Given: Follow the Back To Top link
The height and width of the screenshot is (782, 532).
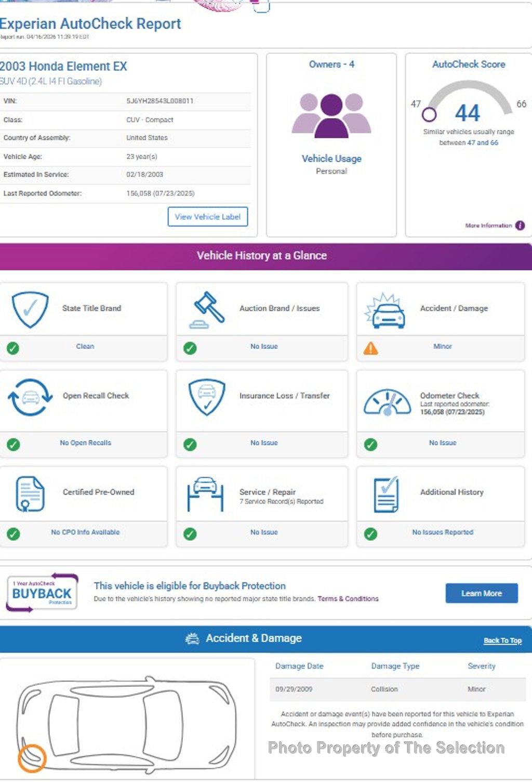Looking at the screenshot, I should point(502,641).
